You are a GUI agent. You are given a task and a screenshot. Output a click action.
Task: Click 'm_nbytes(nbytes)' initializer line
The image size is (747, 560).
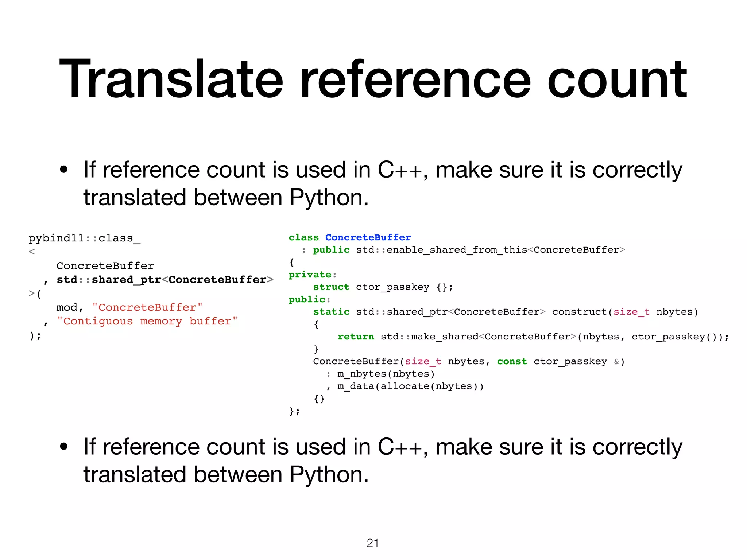[x=386, y=374]
